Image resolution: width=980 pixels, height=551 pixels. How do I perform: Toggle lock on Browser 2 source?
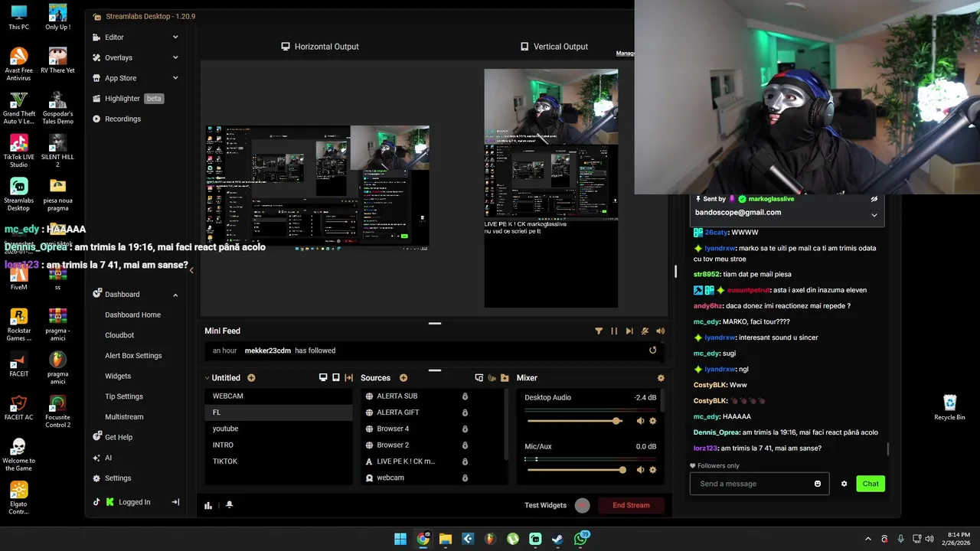465,445
